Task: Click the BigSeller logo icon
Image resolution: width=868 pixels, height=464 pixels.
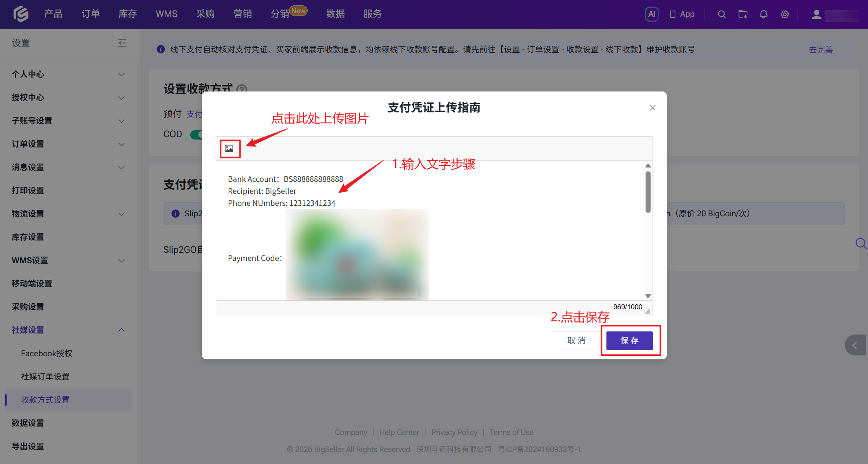Action: [21, 14]
